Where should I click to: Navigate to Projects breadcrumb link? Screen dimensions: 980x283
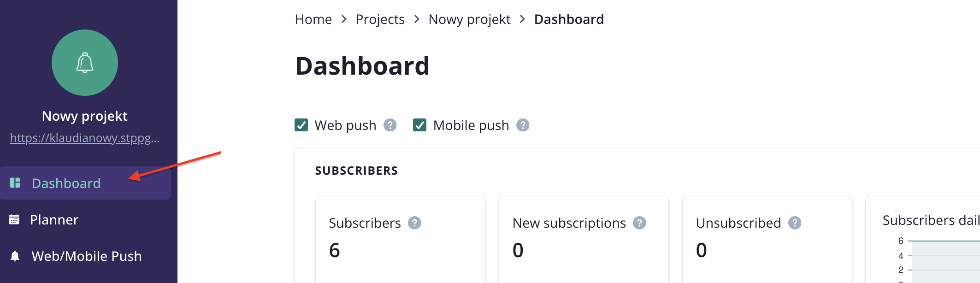(380, 19)
